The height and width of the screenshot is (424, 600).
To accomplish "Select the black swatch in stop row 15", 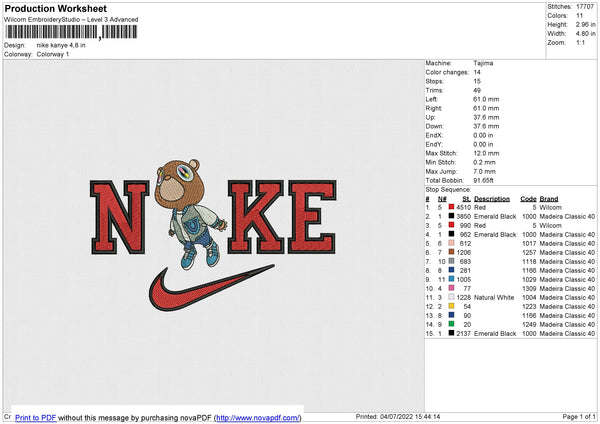I will [x=451, y=333].
